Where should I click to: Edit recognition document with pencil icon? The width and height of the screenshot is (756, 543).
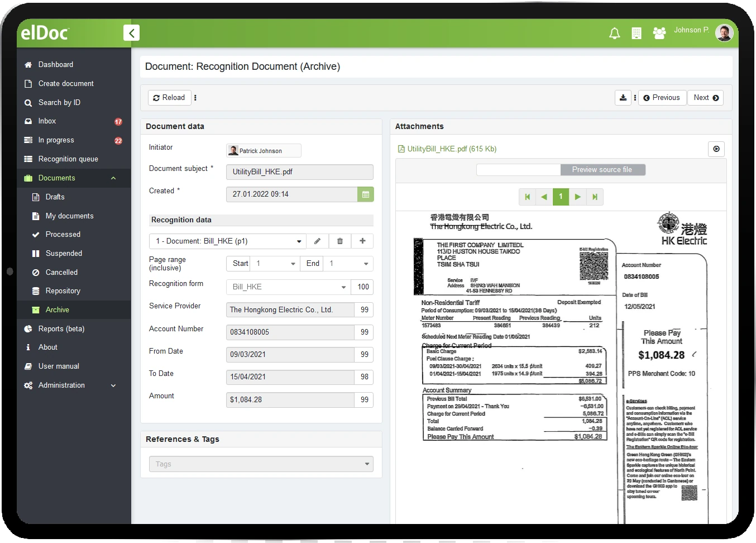point(317,241)
